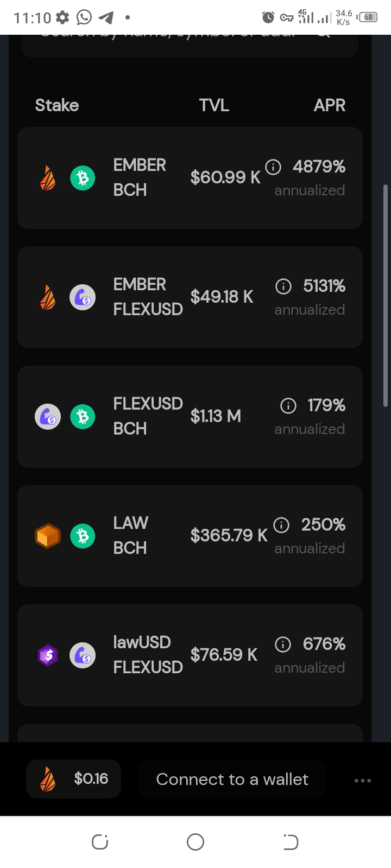Sort by the APR column header
This screenshot has width=391, height=868.
[330, 105]
